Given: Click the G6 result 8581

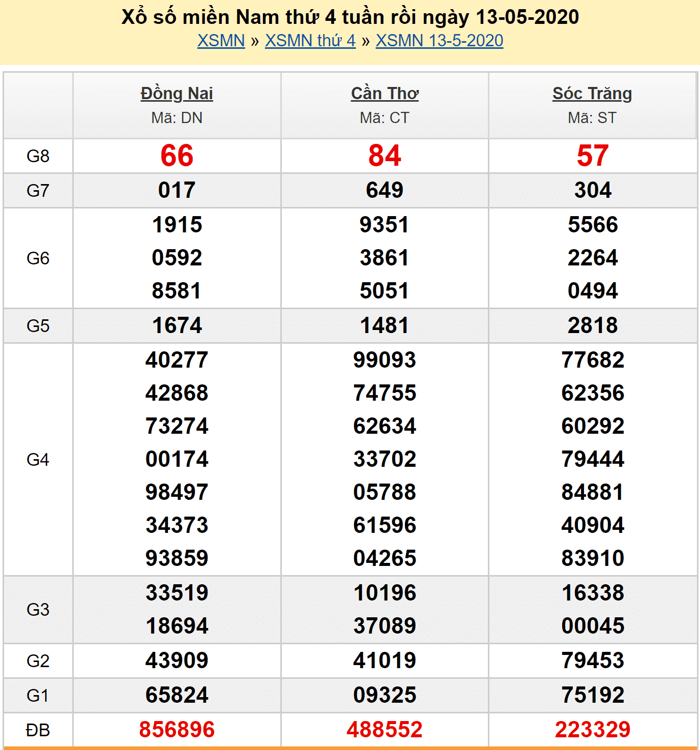Looking at the screenshot, I should pos(177,291).
